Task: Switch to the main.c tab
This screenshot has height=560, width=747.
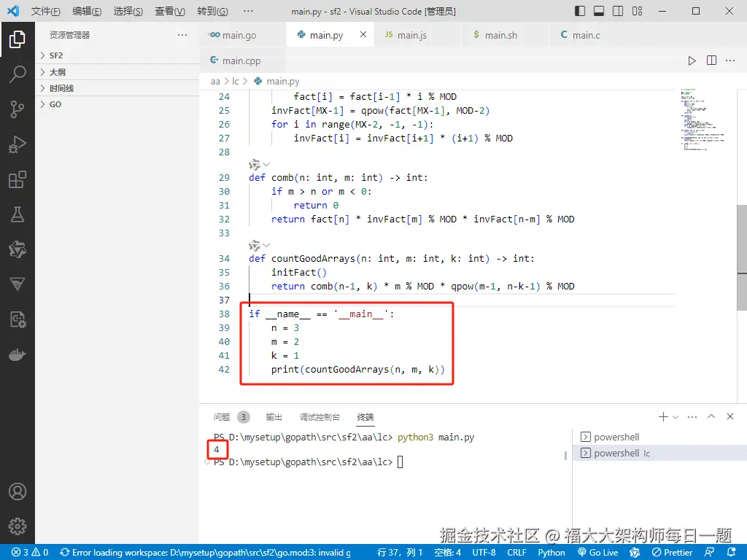Action: click(593, 35)
